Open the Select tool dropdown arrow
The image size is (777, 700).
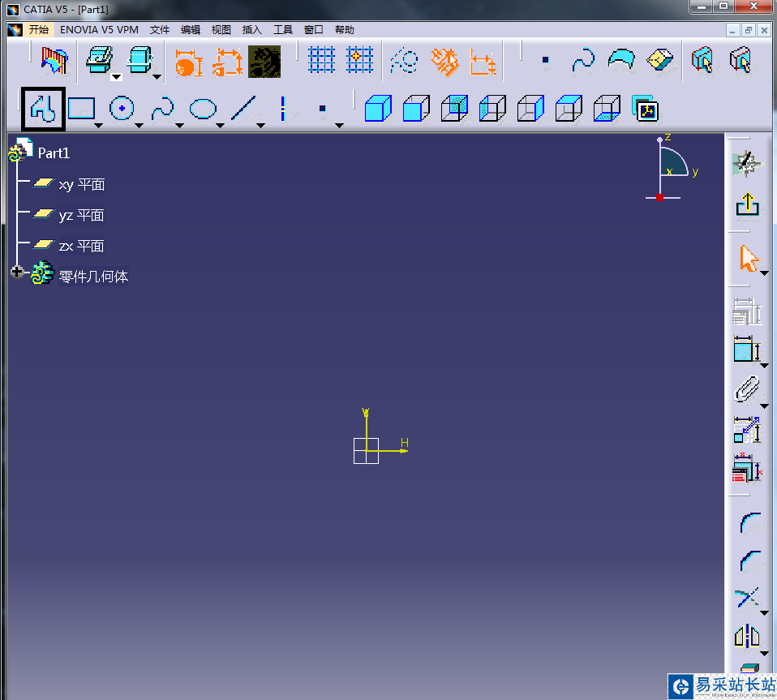[764, 273]
